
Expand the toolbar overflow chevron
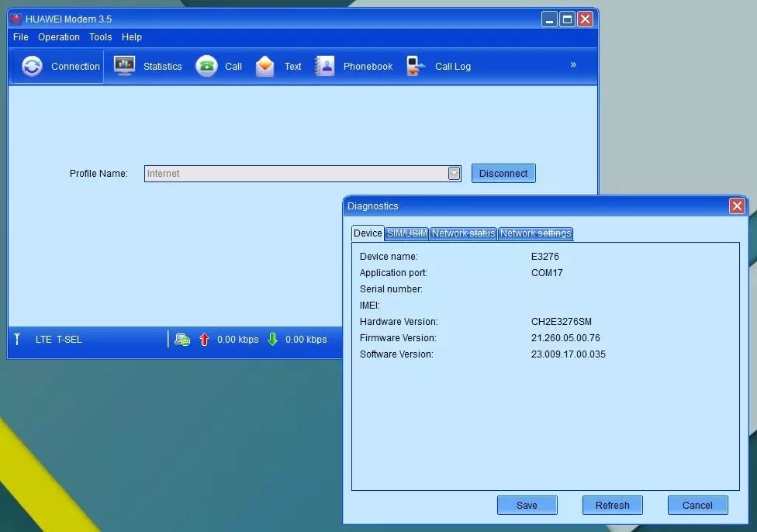tap(573, 64)
